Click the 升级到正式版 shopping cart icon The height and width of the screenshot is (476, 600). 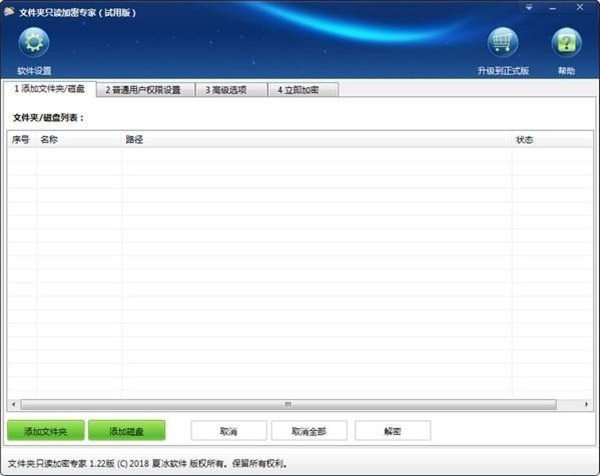503,42
